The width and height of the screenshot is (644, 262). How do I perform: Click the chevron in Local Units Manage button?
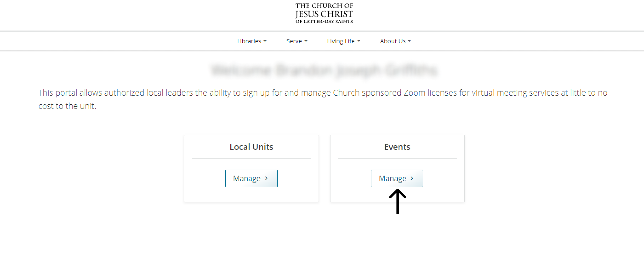pyautogui.click(x=266, y=178)
